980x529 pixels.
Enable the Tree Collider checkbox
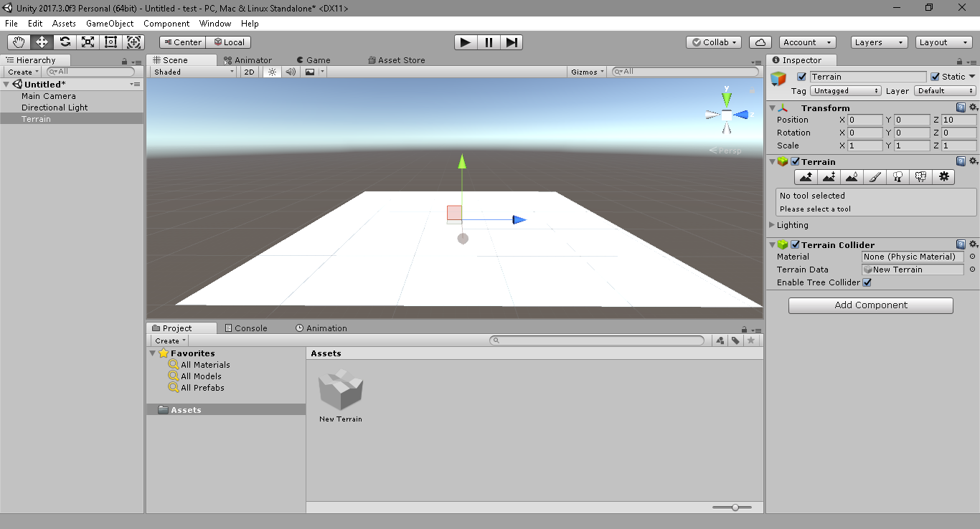867,282
